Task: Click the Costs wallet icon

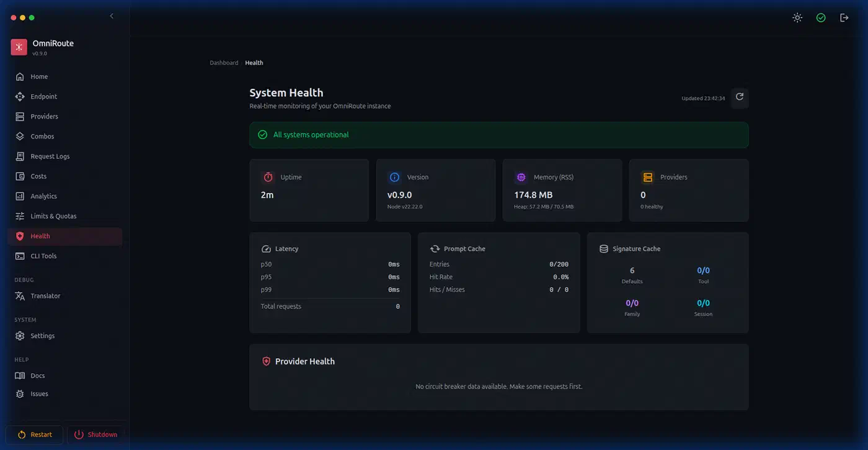Action: 20,176
